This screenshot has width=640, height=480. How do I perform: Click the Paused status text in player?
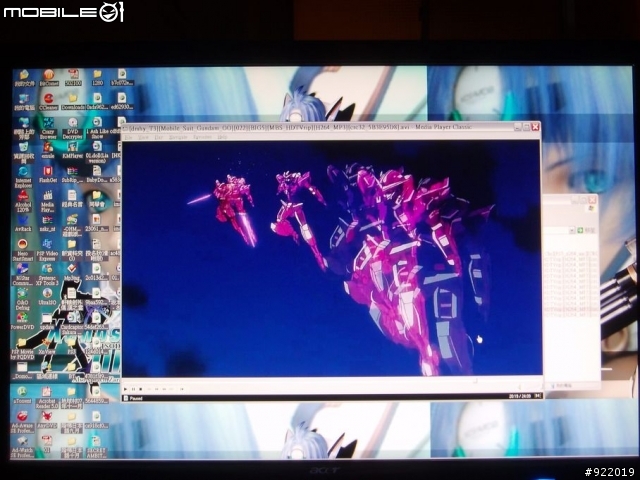click(x=136, y=398)
